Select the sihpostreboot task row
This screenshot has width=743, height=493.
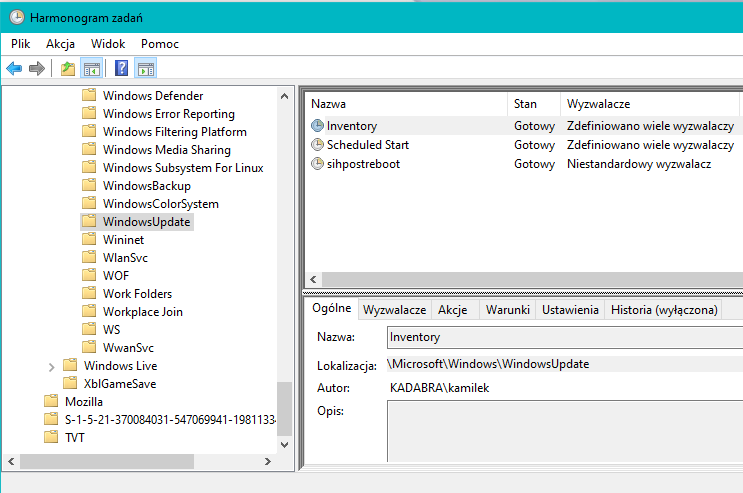pyautogui.click(x=363, y=164)
